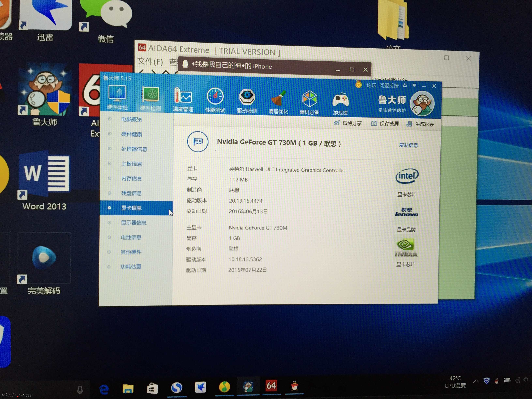Click 保存截屏 save screenshot button
532x399 pixels.
[385, 124]
